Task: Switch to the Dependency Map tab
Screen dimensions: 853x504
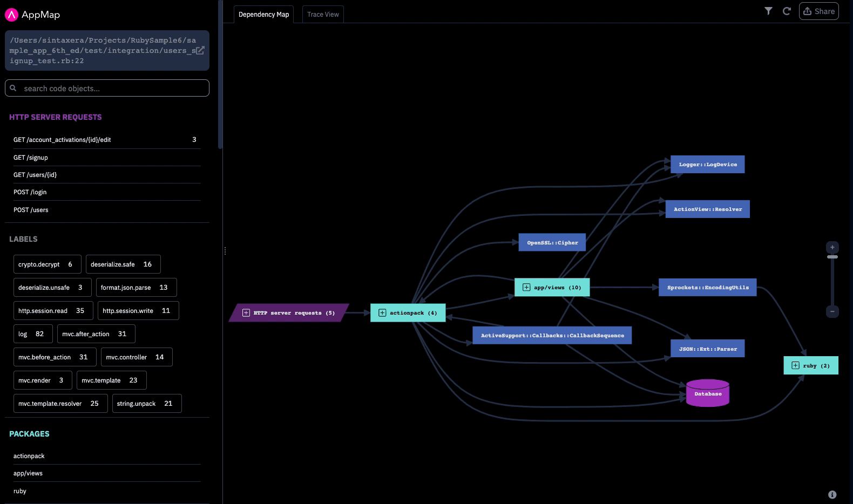Action: tap(263, 15)
